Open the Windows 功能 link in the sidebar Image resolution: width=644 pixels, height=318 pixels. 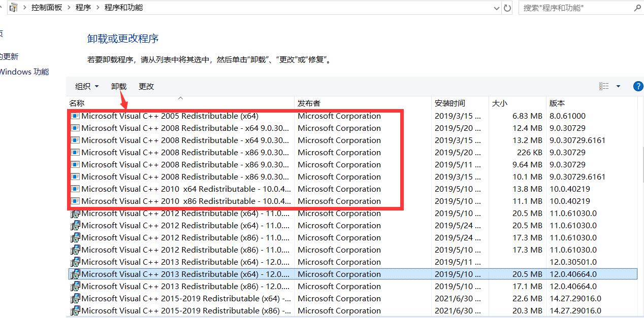click(x=24, y=72)
